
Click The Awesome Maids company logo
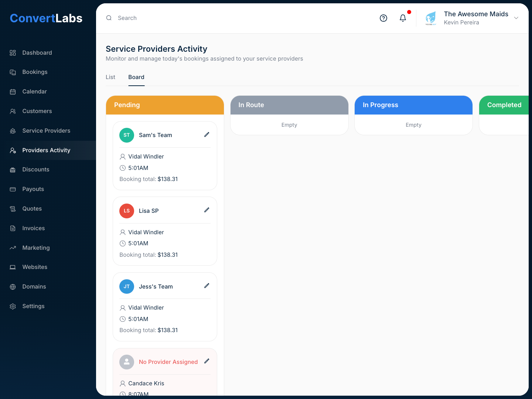pyautogui.click(x=431, y=18)
